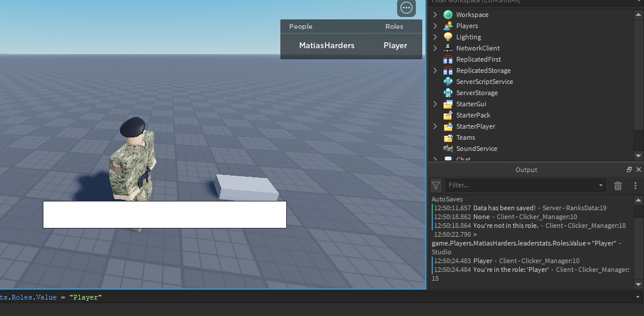Image resolution: width=644 pixels, height=316 pixels.
Task: Select the Teams row label
Action: [x=465, y=137]
